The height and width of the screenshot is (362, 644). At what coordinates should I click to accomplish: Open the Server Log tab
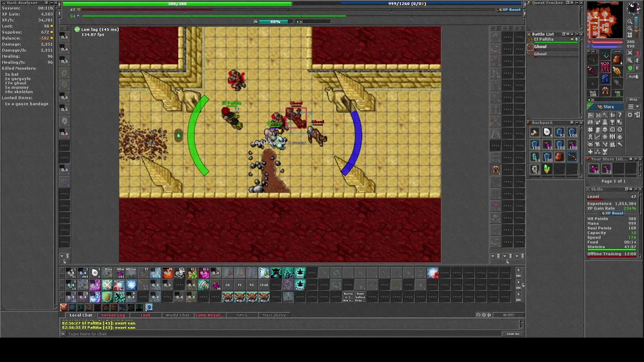[113, 315]
